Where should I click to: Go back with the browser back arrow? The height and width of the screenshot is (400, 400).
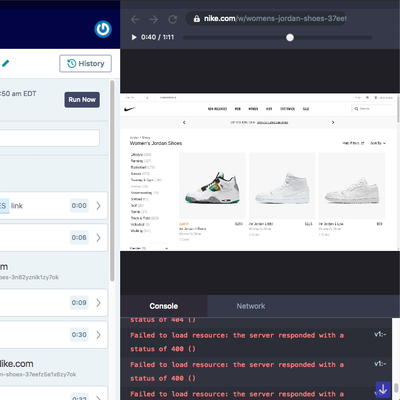pyautogui.click(x=135, y=19)
